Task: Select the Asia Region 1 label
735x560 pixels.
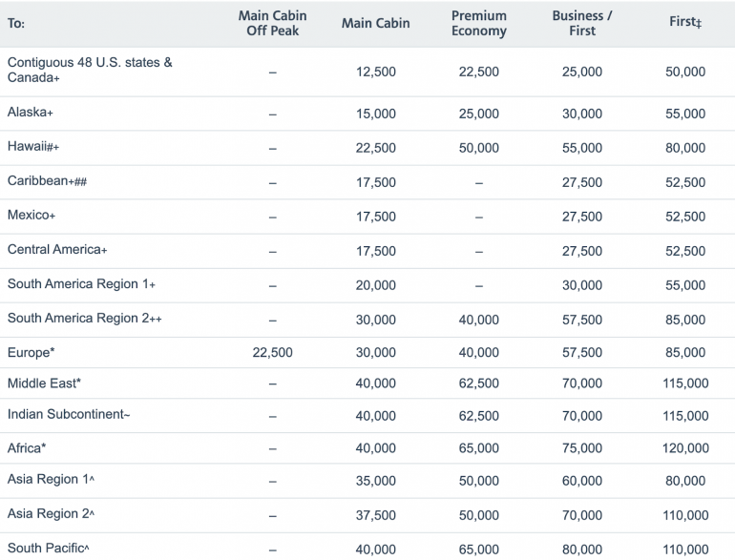Action: 49,479
